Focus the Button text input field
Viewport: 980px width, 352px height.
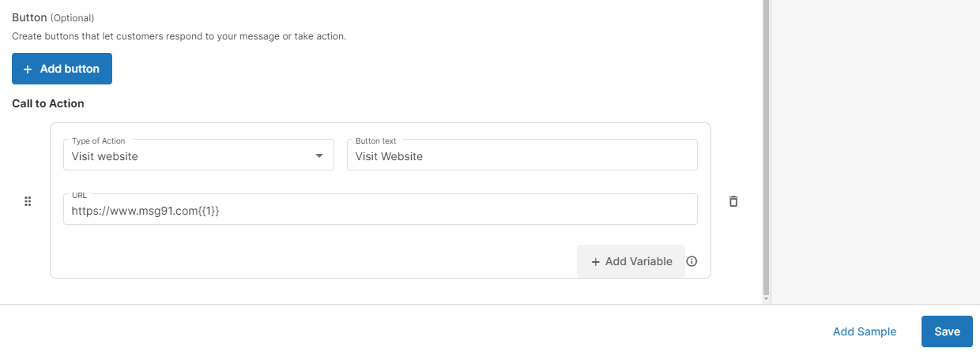(522, 155)
